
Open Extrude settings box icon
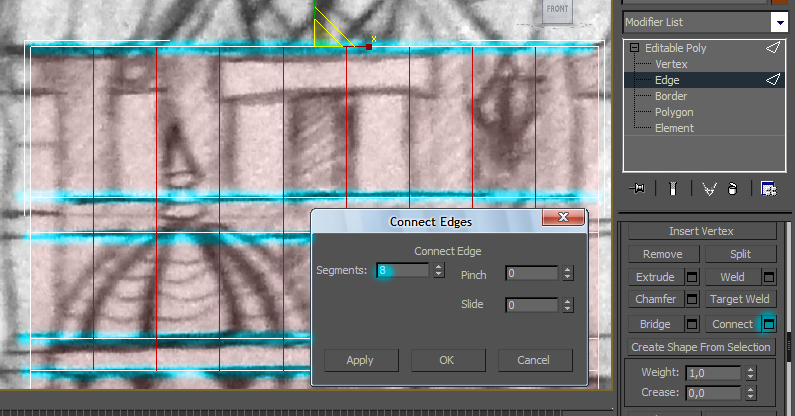[691, 277]
